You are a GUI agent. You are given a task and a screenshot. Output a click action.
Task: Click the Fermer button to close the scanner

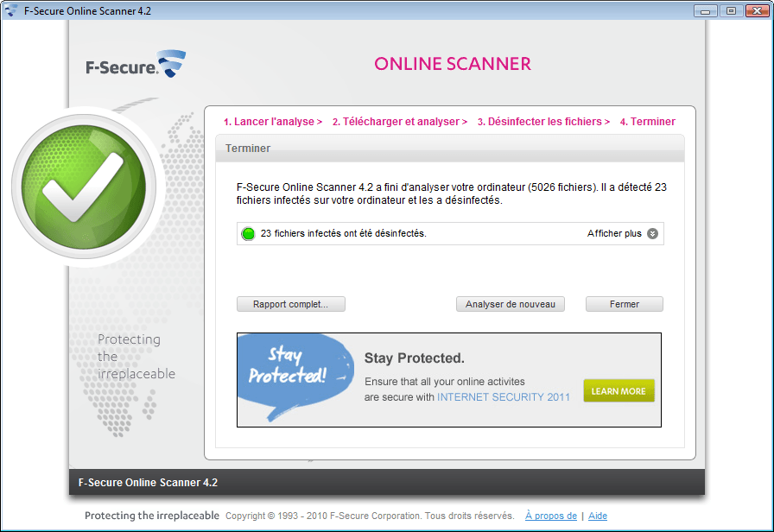[x=624, y=304]
